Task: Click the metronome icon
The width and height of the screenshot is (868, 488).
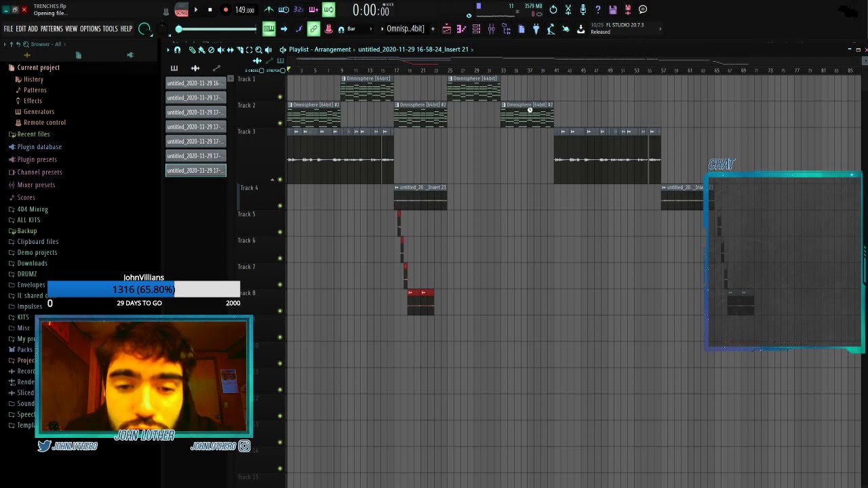Action: [269, 9]
